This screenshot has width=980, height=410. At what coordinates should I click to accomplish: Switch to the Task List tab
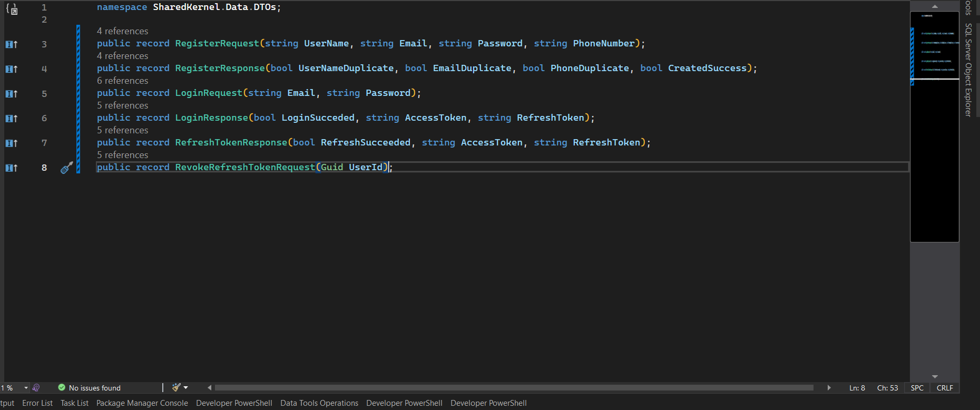75,403
